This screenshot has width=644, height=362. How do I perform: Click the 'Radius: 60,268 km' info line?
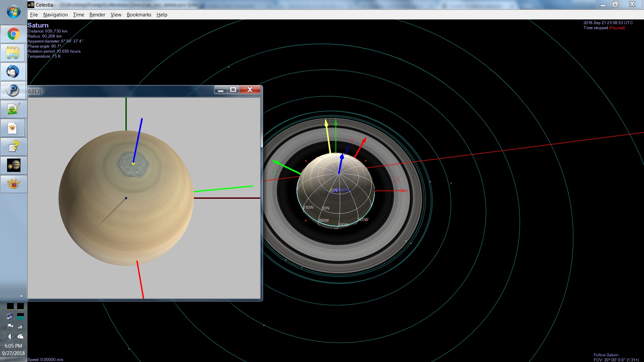tap(45, 36)
